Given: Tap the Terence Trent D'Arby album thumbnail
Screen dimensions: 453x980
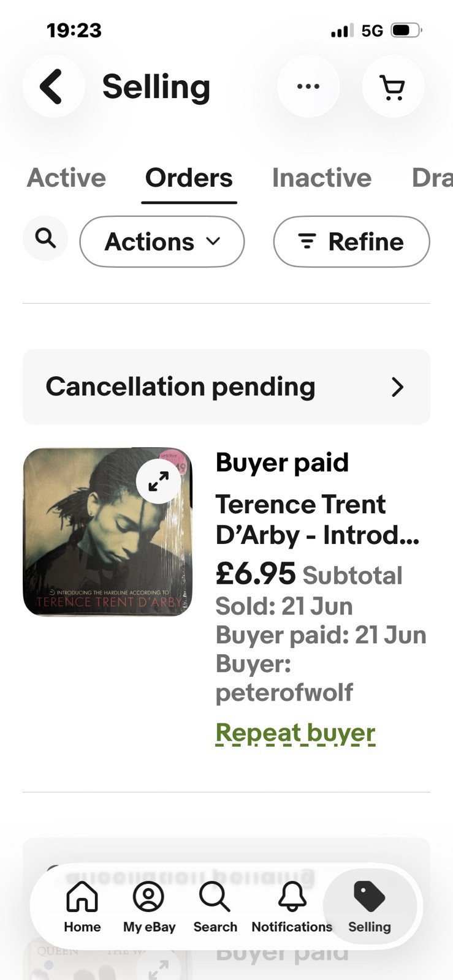Looking at the screenshot, I should (107, 532).
